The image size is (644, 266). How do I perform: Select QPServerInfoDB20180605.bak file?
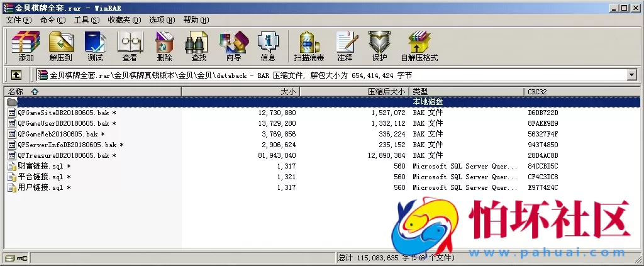[70, 145]
